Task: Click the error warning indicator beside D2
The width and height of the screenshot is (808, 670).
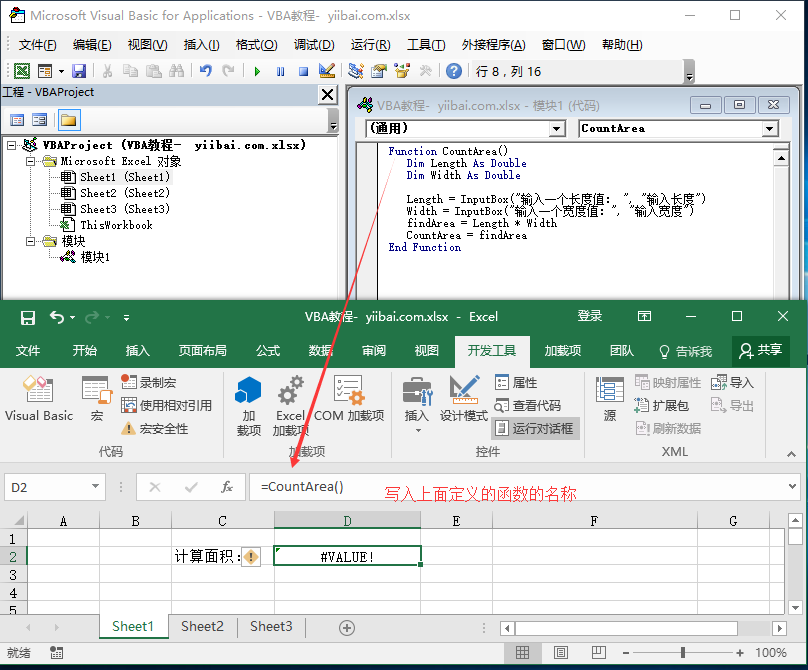Action: pos(251,557)
